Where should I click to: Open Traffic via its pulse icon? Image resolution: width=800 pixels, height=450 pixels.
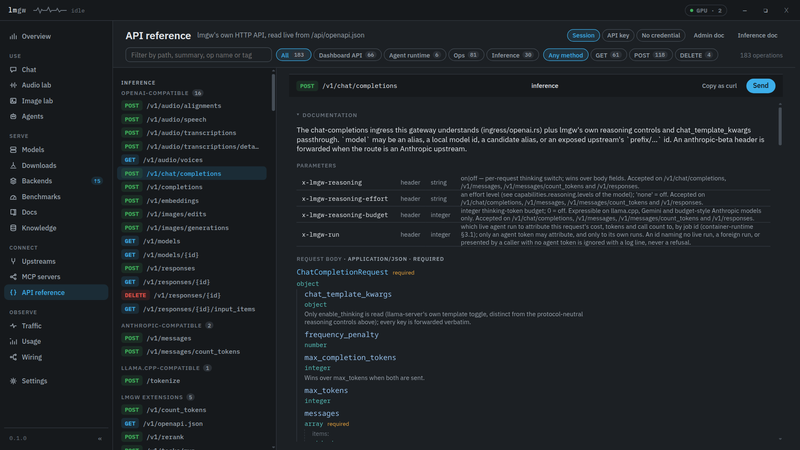point(13,326)
